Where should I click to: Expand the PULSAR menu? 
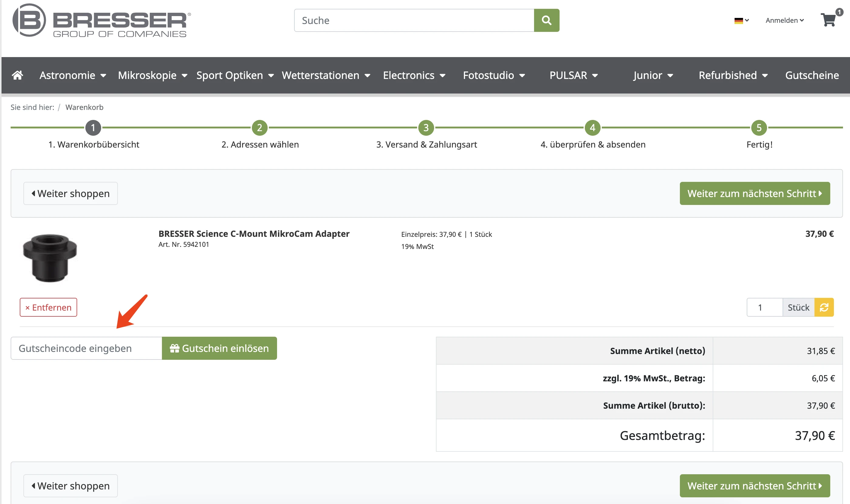point(574,75)
